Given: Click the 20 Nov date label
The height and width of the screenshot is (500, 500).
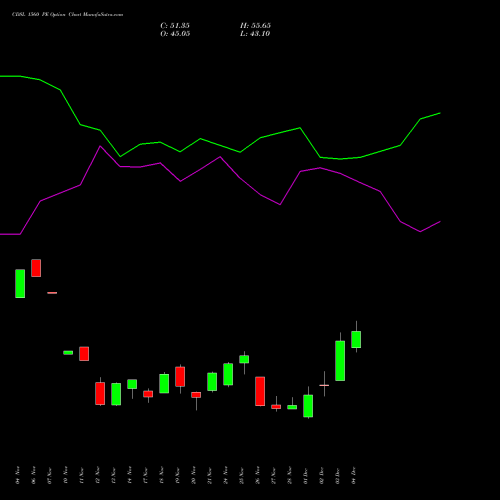Looking at the screenshot, I should click(x=194, y=475).
